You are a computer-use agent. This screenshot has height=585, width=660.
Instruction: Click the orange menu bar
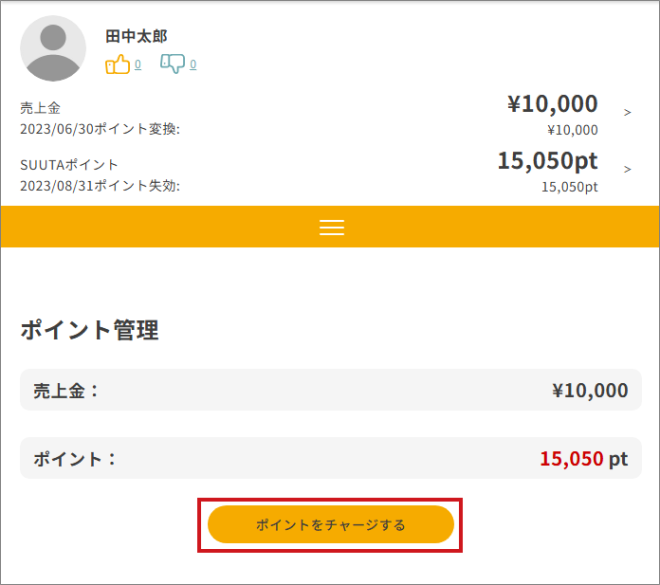pyautogui.click(x=330, y=227)
